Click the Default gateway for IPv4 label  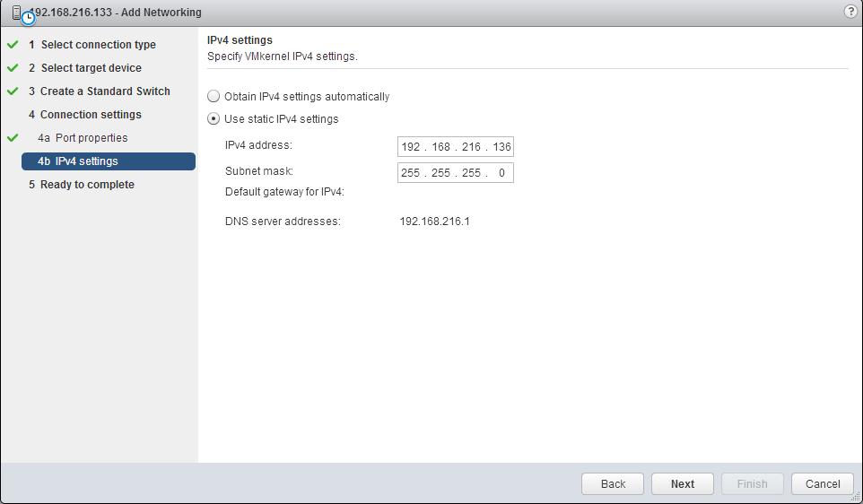tap(284, 192)
